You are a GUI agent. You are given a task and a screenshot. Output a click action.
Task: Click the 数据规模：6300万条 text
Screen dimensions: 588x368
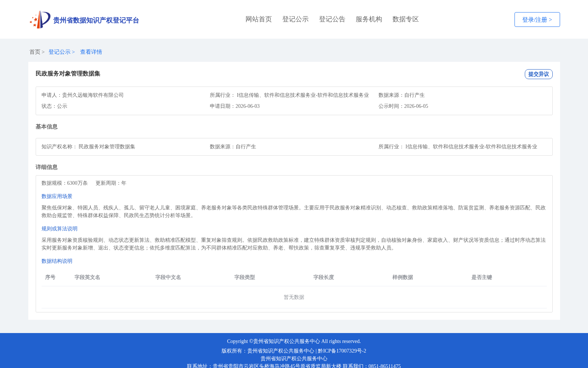[x=65, y=183]
